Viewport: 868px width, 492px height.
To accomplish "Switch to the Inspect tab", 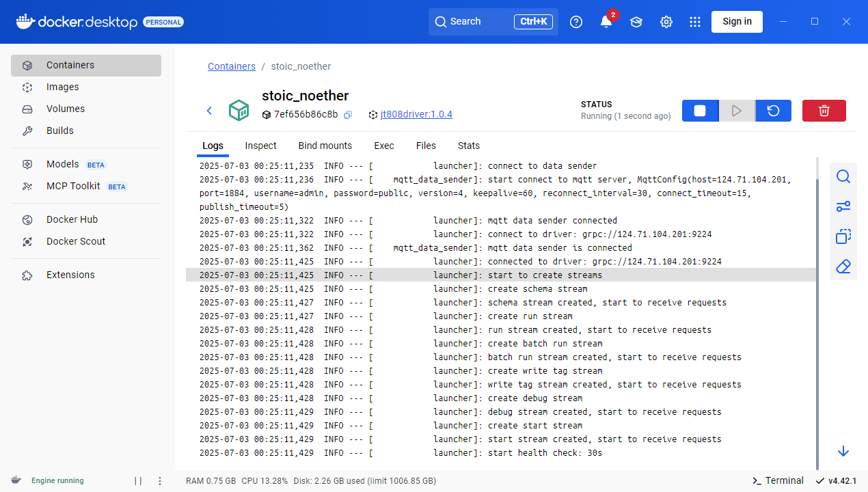I will pos(261,146).
